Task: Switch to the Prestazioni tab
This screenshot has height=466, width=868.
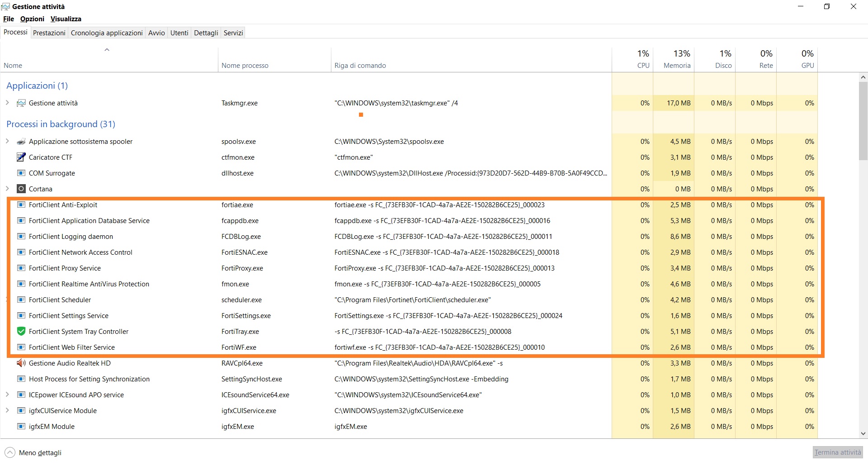Action: point(49,33)
